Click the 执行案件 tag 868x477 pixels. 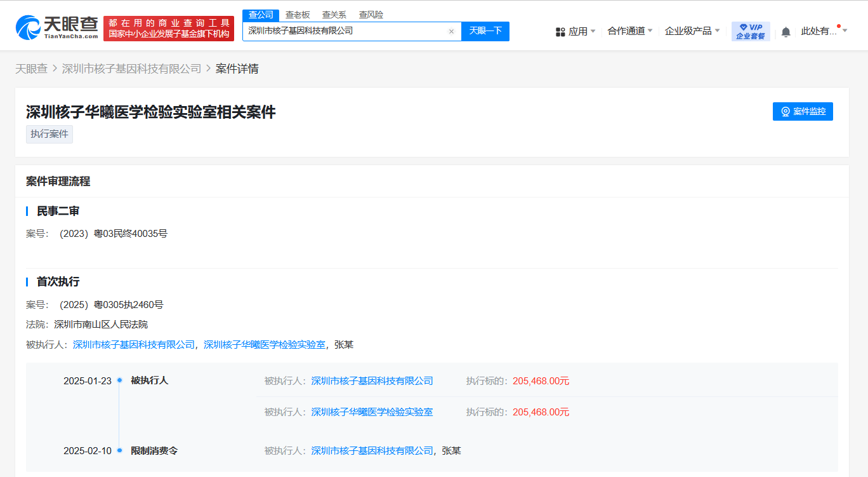click(49, 134)
